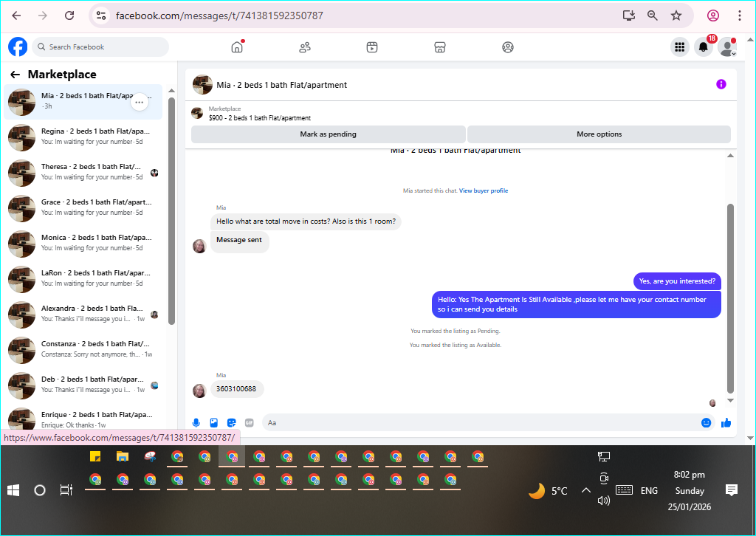The image size is (756, 536).
Task: Open Chrome profile icon
Action: pyautogui.click(x=713, y=16)
